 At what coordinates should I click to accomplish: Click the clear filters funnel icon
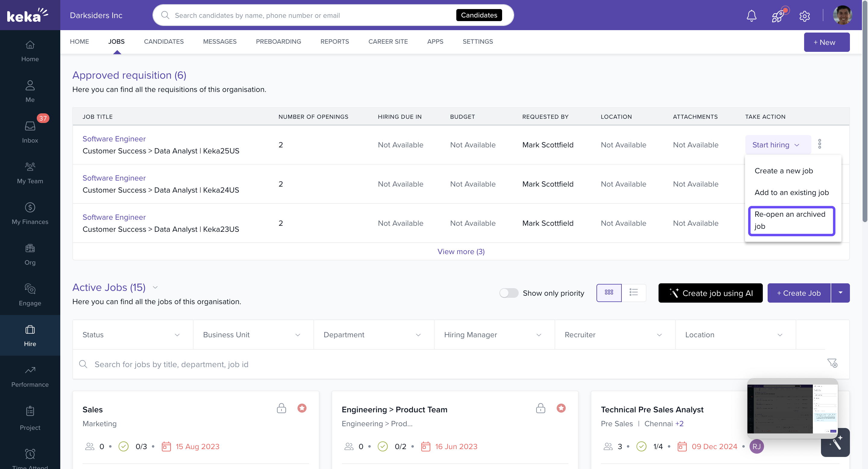832,363
